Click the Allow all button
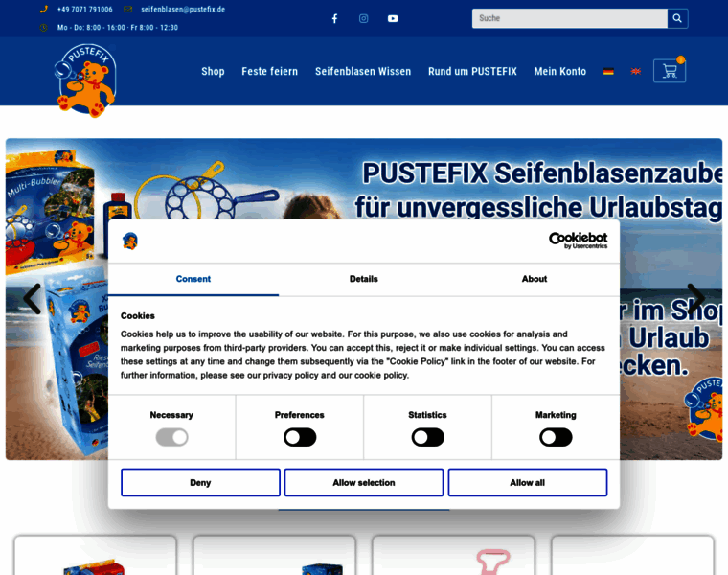Viewport: 728px width, 575px height. (527, 482)
